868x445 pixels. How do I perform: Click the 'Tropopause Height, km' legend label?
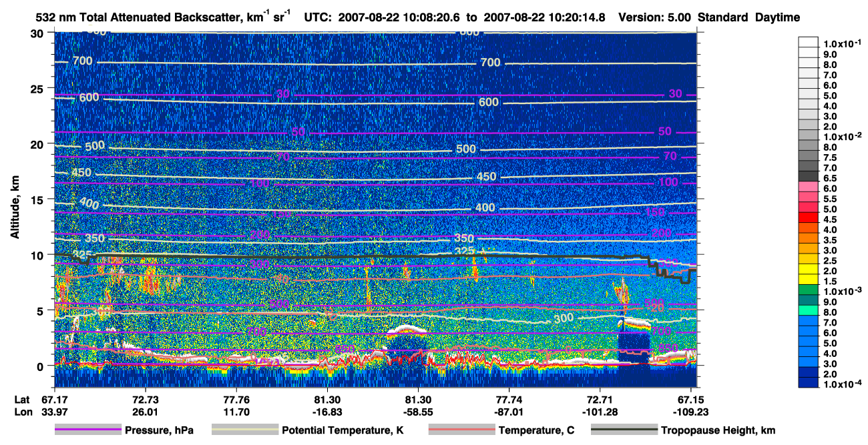pyautogui.click(x=718, y=430)
